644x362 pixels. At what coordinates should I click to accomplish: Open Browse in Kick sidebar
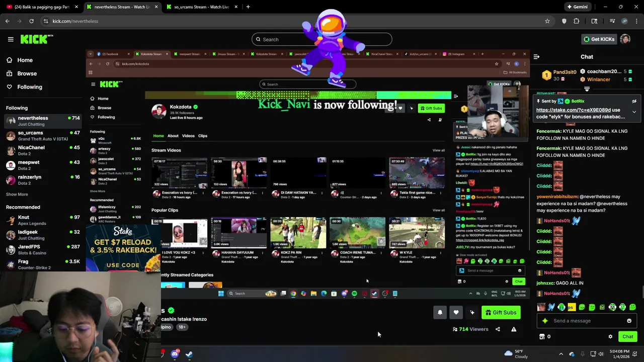click(27, 73)
